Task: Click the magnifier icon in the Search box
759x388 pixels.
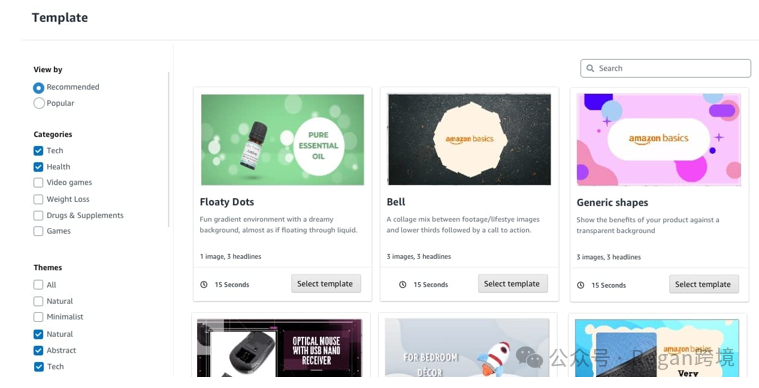Action: [590, 68]
